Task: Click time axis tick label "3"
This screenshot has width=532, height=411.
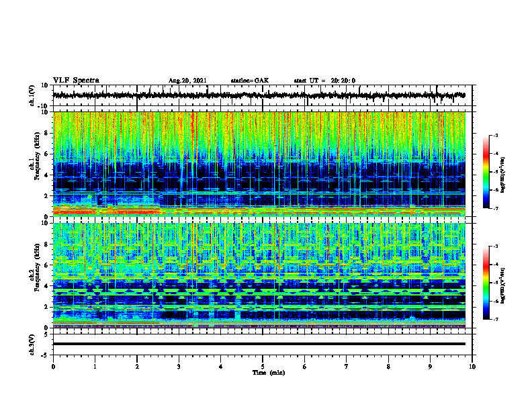Action: pyautogui.click(x=179, y=367)
